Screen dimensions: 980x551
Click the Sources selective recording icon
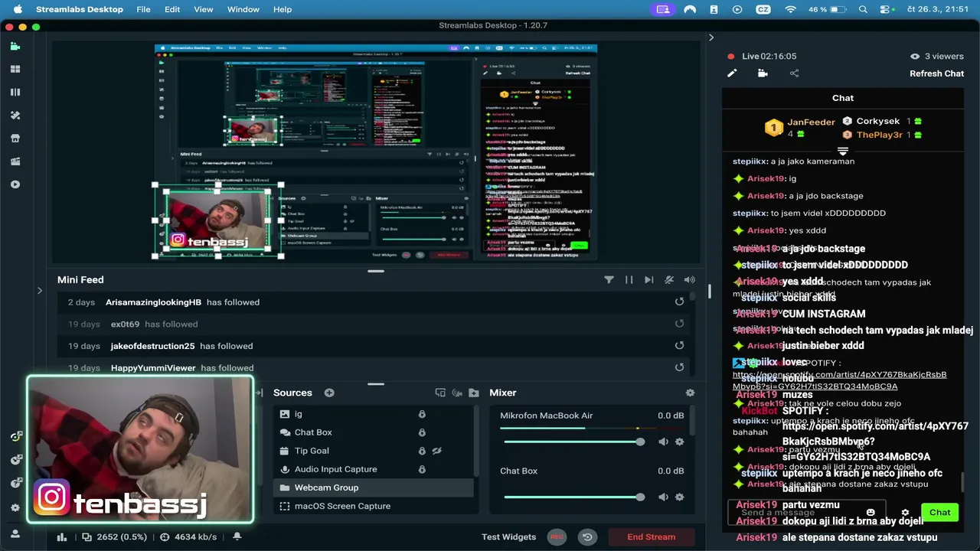point(457,393)
